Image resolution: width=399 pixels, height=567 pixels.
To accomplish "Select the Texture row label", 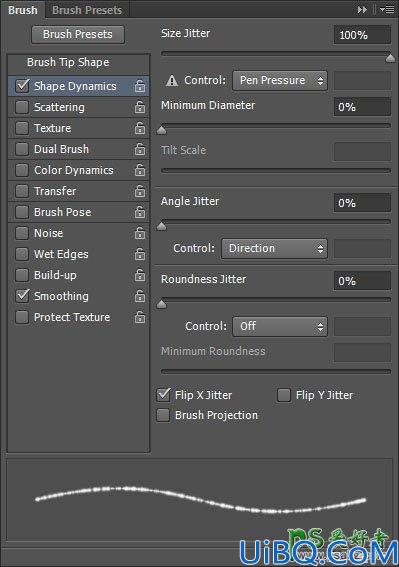I will click(52, 128).
